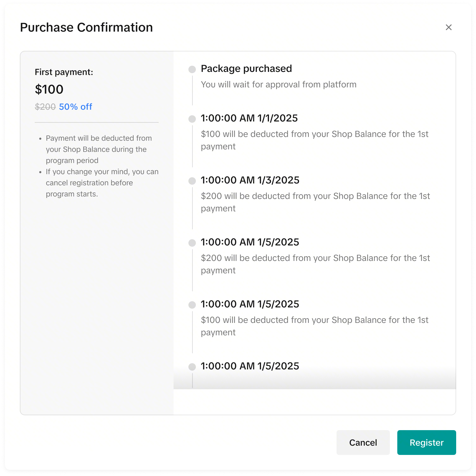This screenshot has width=476, height=476.
Task: Select the dot beside the 1/5/2025 $100 deduction
Action: (192, 305)
